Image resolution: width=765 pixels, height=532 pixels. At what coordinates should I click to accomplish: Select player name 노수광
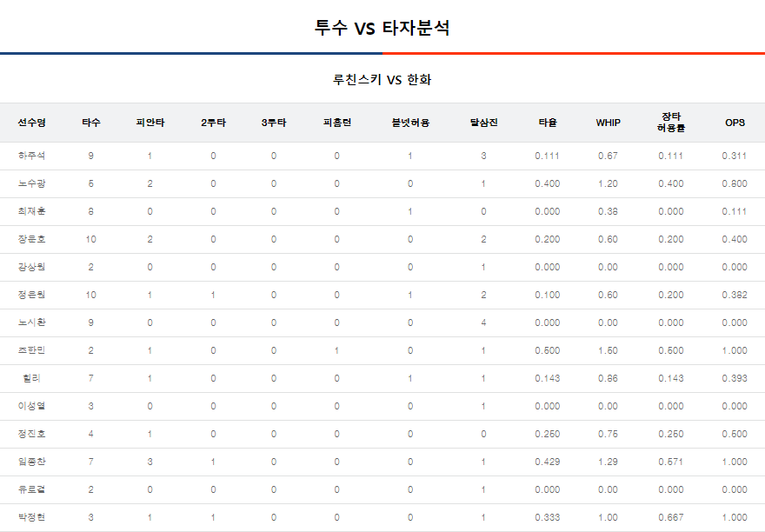[x=31, y=183]
